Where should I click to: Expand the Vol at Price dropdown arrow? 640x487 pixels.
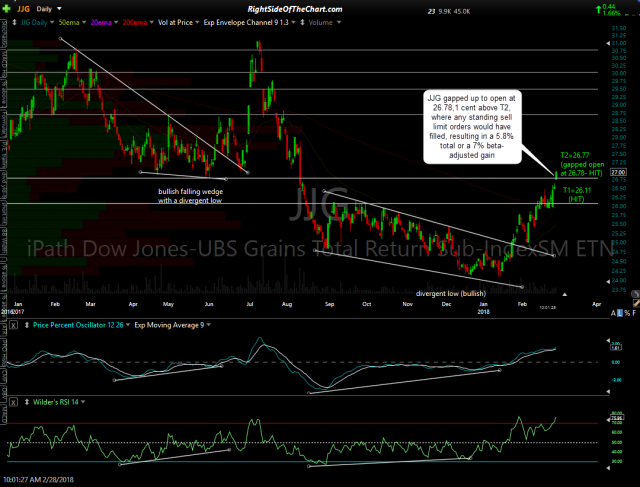pyautogui.click(x=197, y=22)
